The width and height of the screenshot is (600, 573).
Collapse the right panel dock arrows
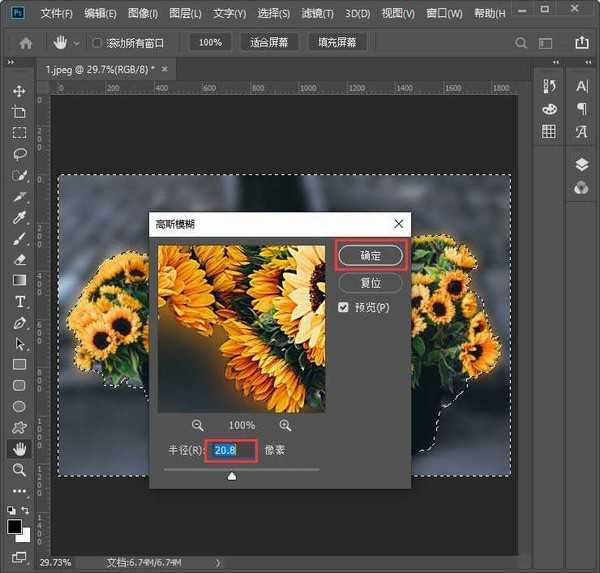click(x=589, y=62)
